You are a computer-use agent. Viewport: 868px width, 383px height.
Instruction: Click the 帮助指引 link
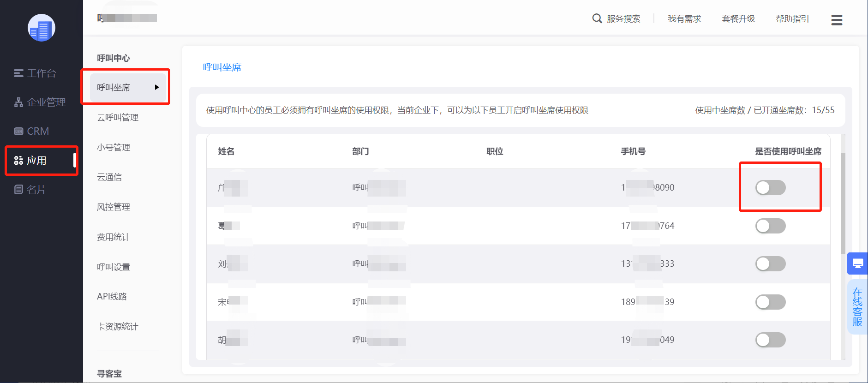click(792, 18)
